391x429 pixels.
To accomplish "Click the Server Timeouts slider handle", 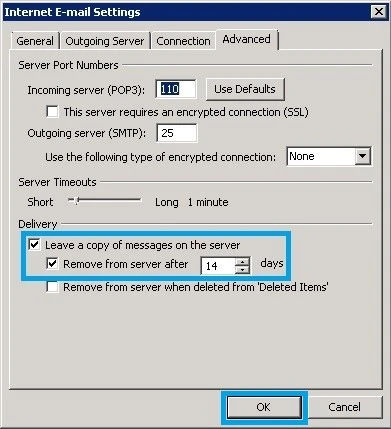I will (76, 201).
